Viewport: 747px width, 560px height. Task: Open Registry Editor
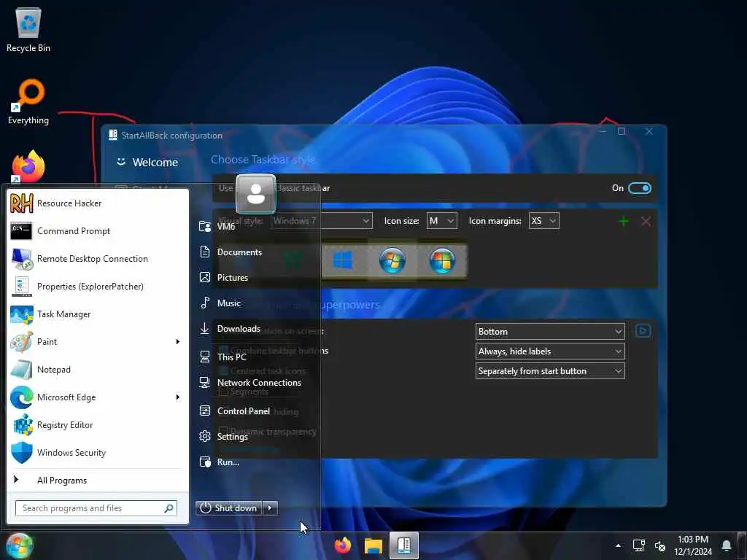[x=98, y=425]
